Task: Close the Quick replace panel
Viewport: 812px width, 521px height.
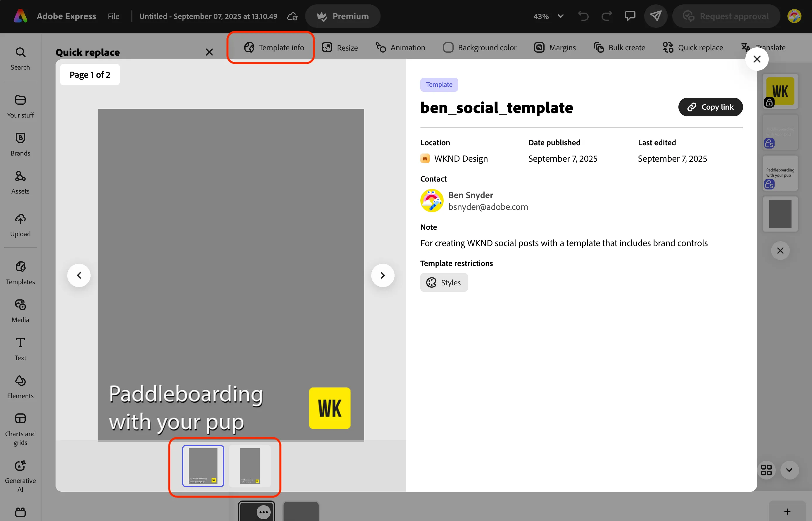Action: tap(209, 52)
